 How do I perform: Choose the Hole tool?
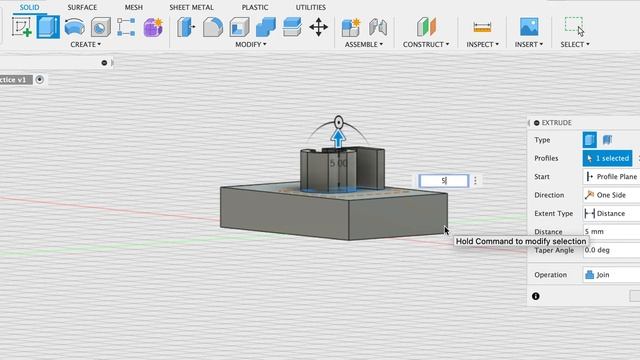point(100,27)
